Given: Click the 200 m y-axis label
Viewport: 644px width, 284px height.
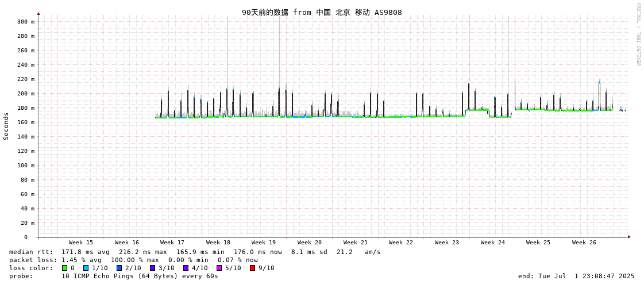Looking at the screenshot, I should pos(26,93).
